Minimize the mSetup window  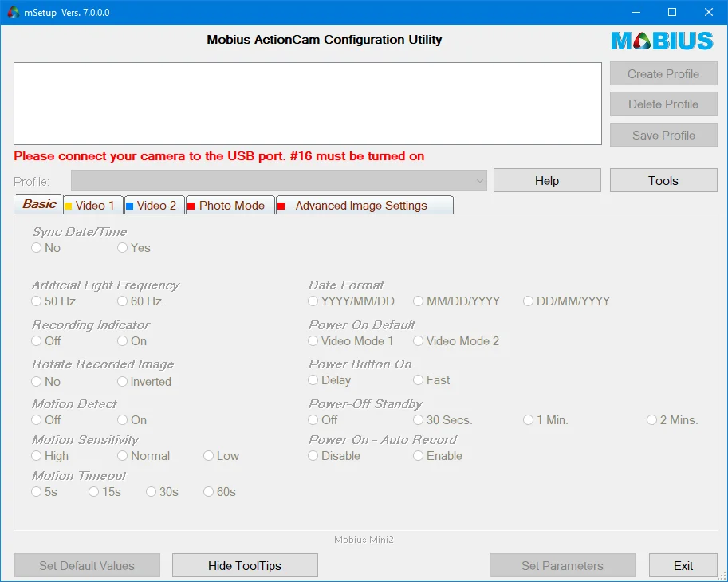pyautogui.click(x=636, y=12)
